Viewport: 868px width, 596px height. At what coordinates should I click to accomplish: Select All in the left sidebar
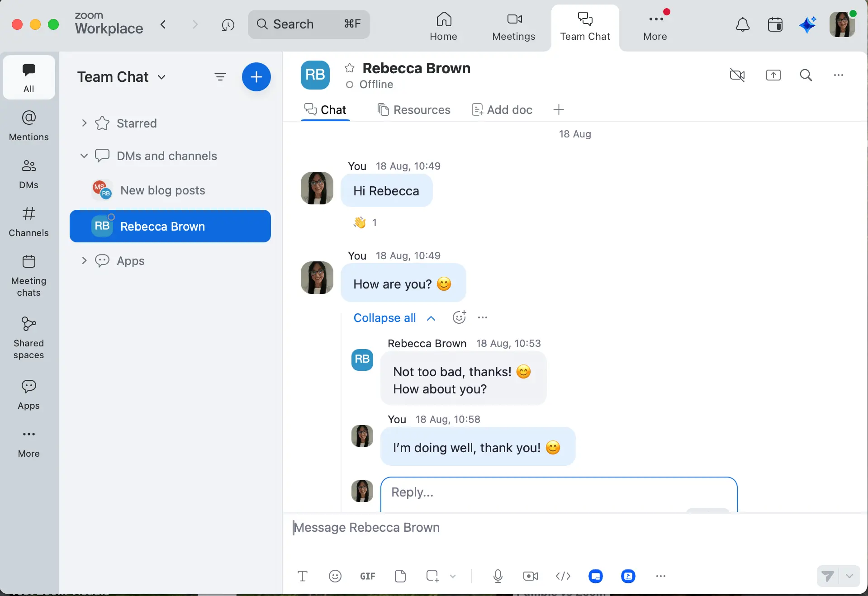coord(29,77)
